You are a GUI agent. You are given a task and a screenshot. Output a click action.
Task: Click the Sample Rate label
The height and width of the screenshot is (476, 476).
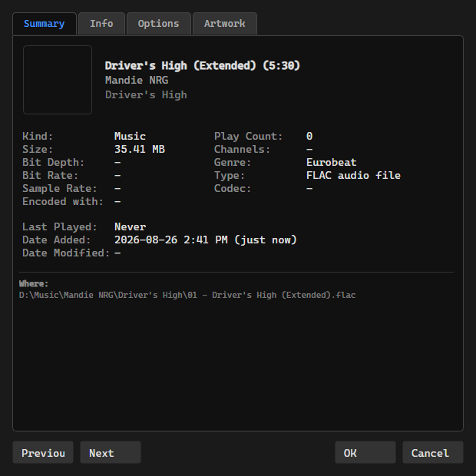coord(60,188)
